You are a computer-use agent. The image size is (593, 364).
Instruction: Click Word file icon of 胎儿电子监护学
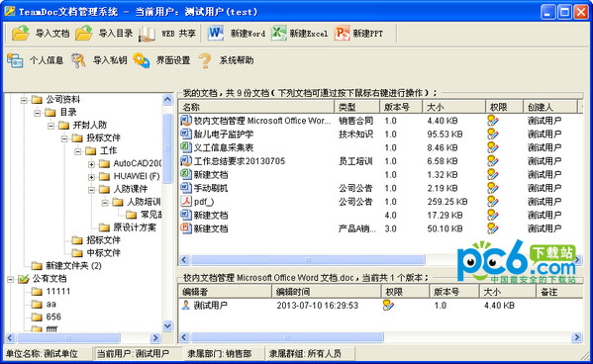click(186, 134)
